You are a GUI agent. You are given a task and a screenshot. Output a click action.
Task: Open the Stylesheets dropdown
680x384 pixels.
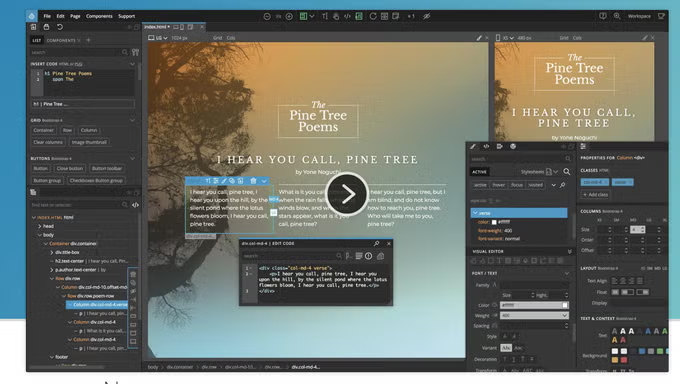539,172
